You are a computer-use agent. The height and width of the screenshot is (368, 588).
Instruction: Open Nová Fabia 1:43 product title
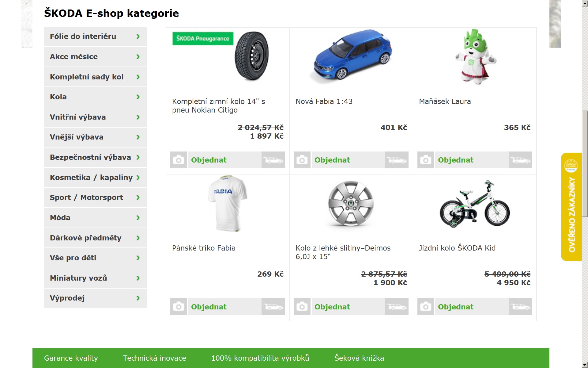coord(324,102)
